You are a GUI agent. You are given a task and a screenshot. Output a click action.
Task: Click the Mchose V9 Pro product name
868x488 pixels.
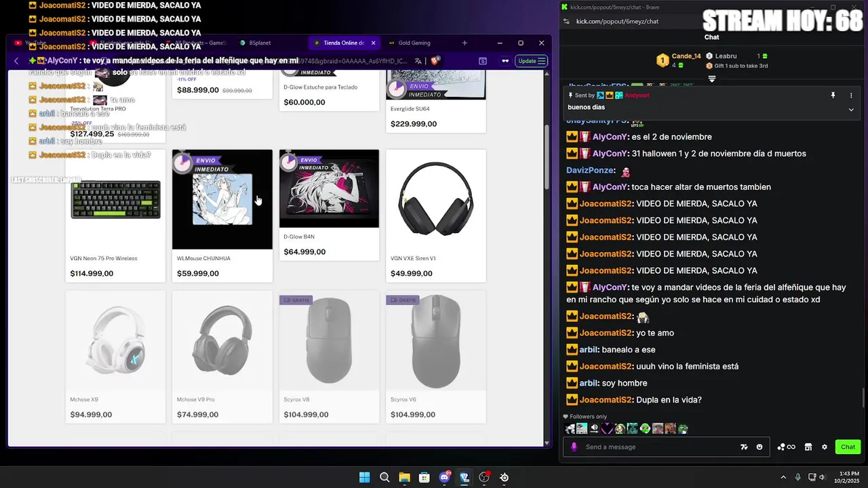pos(195,399)
